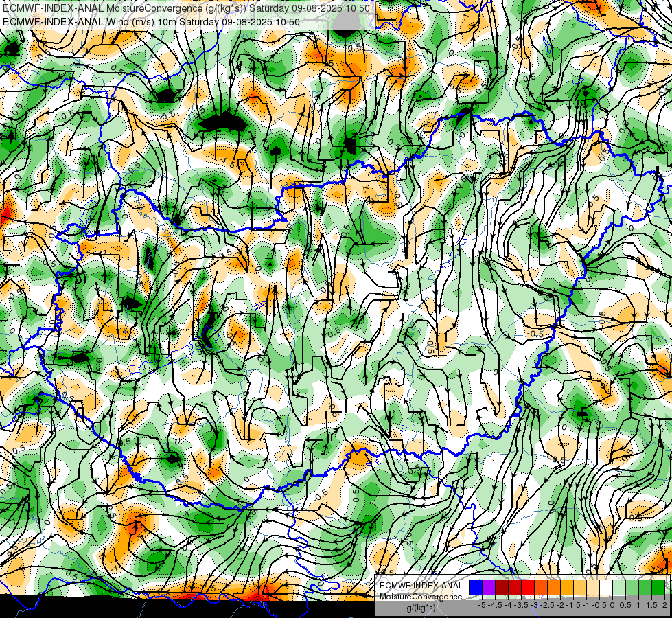
Task: Click the -4.5 tick value on legend scale
Action: point(496,605)
